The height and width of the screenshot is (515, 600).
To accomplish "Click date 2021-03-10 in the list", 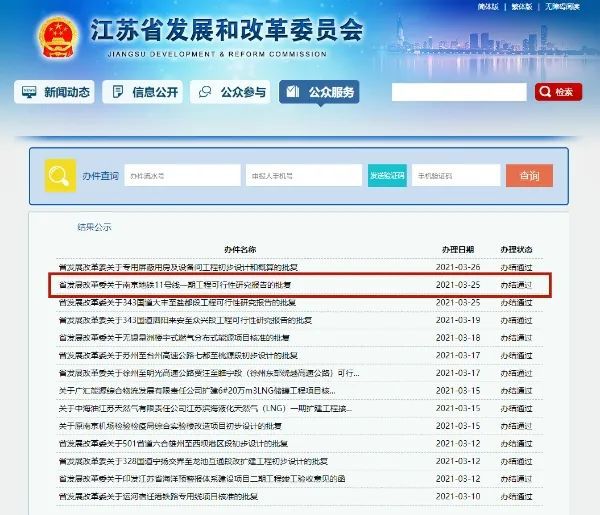I will [x=458, y=496].
